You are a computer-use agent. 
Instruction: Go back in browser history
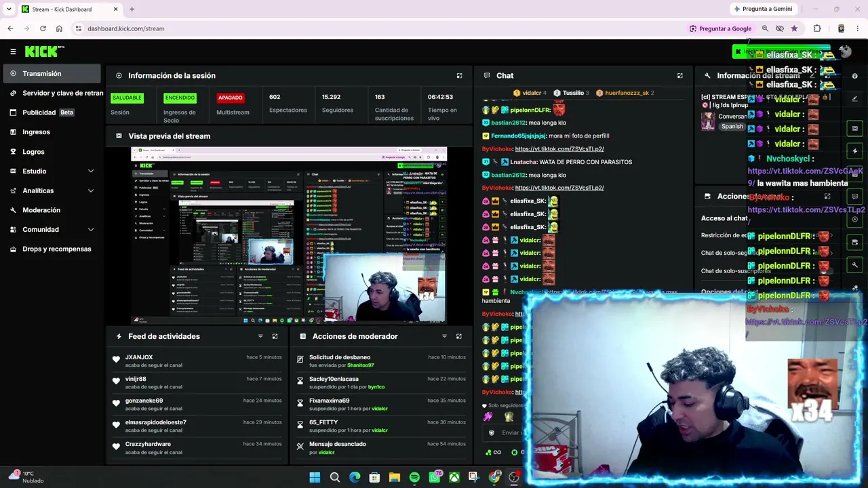pos(10,28)
